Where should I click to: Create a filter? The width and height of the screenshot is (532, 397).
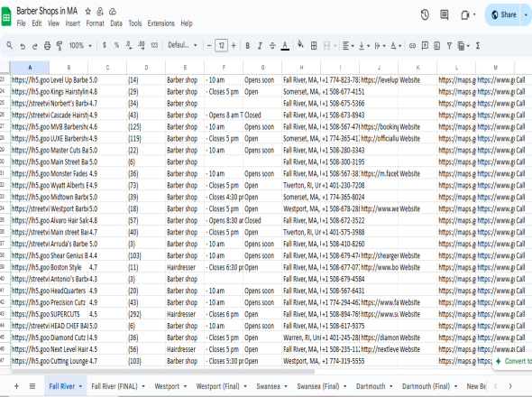tap(449, 45)
